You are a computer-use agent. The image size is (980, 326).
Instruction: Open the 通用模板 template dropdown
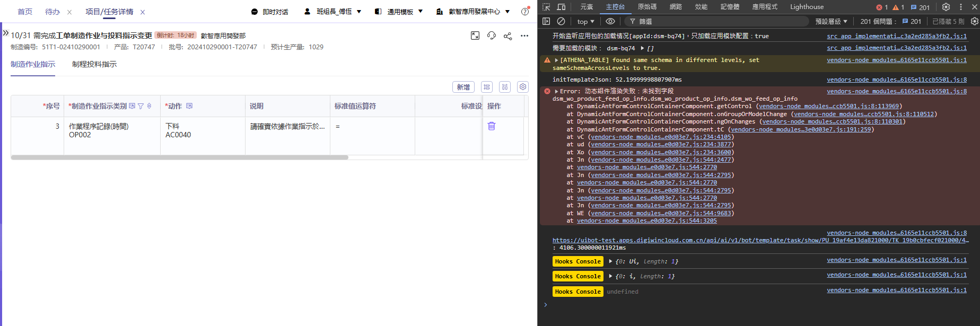coord(399,12)
